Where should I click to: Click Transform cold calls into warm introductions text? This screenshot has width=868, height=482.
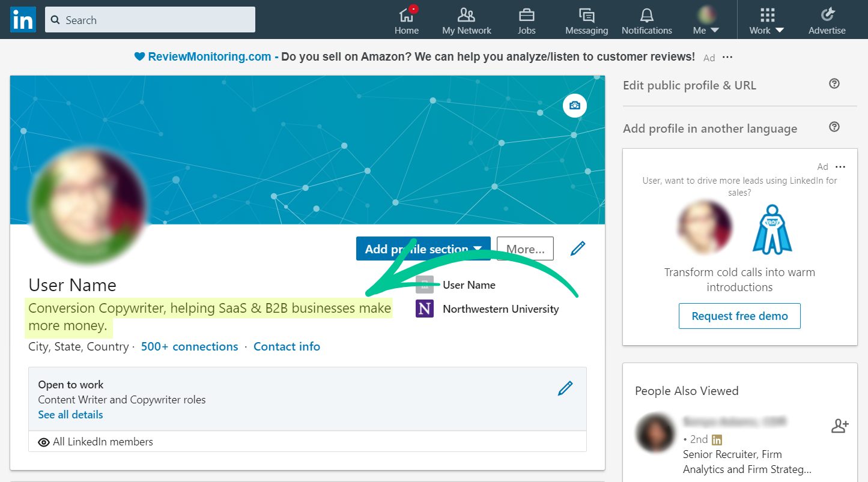tap(739, 280)
